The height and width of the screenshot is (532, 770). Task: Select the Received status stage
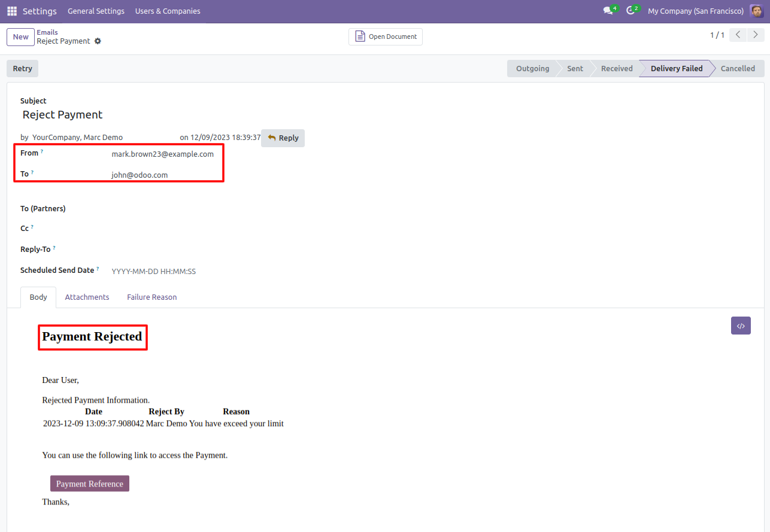point(617,69)
